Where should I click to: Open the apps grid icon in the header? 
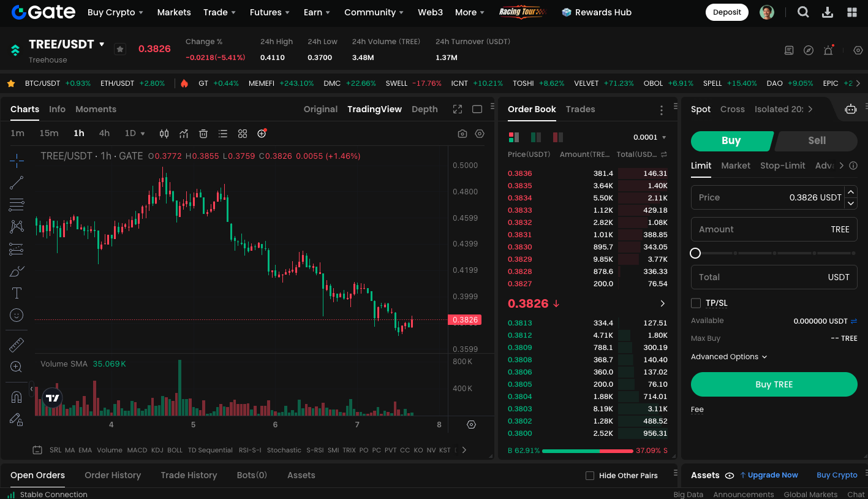[x=852, y=12]
